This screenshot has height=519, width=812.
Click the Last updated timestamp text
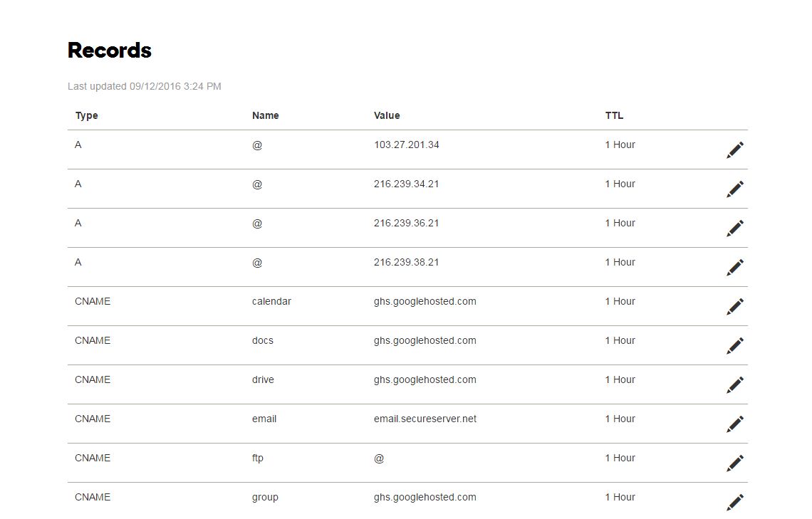click(x=145, y=86)
